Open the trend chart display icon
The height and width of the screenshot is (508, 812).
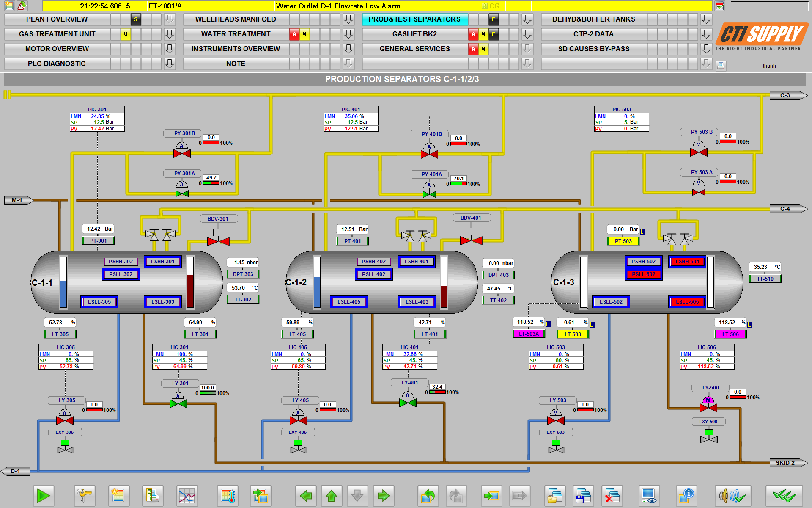tap(187, 496)
